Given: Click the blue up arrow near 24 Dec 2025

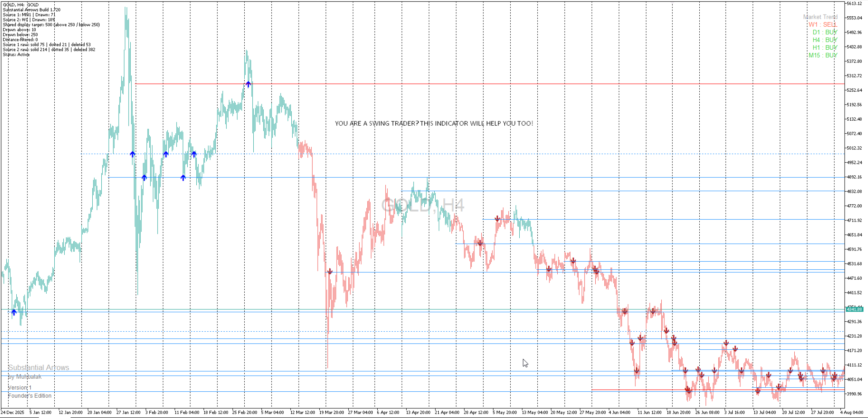Looking at the screenshot, I should click(x=14, y=312).
